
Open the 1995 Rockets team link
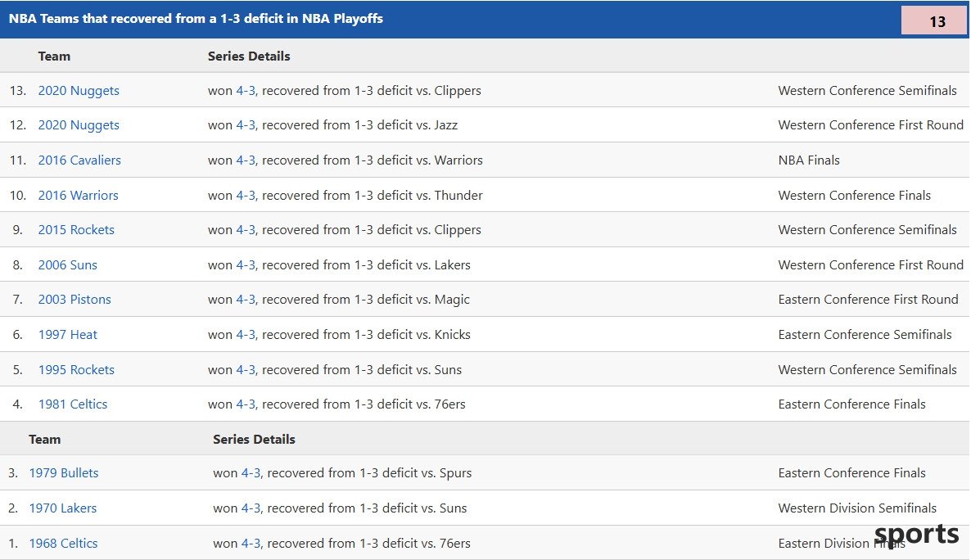[76, 370]
